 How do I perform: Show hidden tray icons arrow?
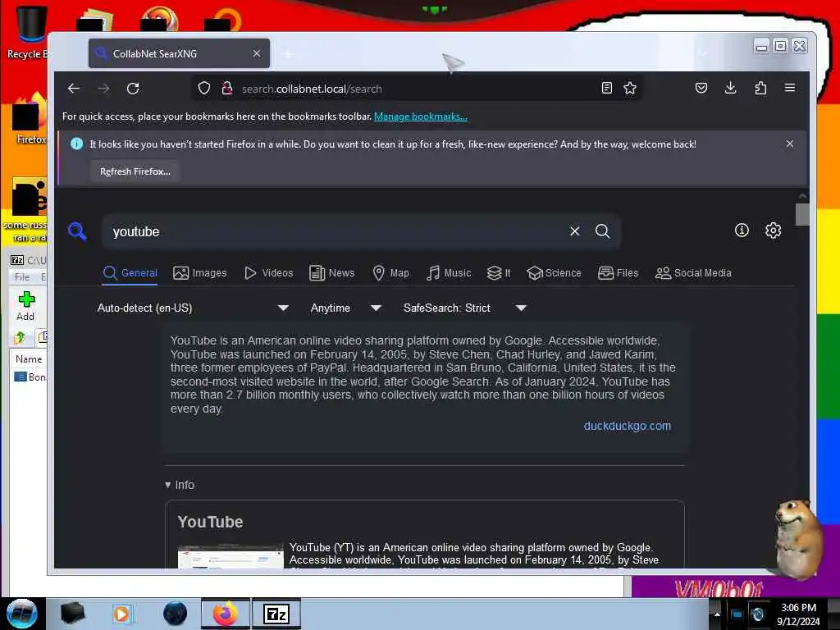pos(717,614)
